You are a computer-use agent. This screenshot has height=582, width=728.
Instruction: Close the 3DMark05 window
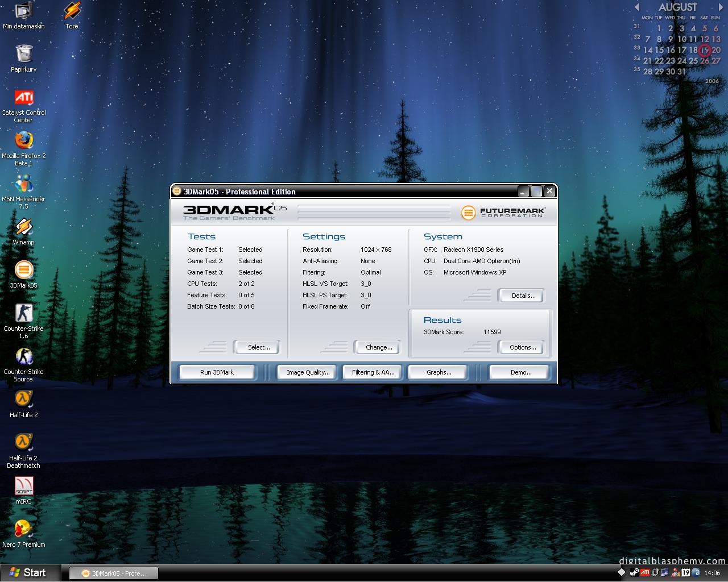(549, 192)
